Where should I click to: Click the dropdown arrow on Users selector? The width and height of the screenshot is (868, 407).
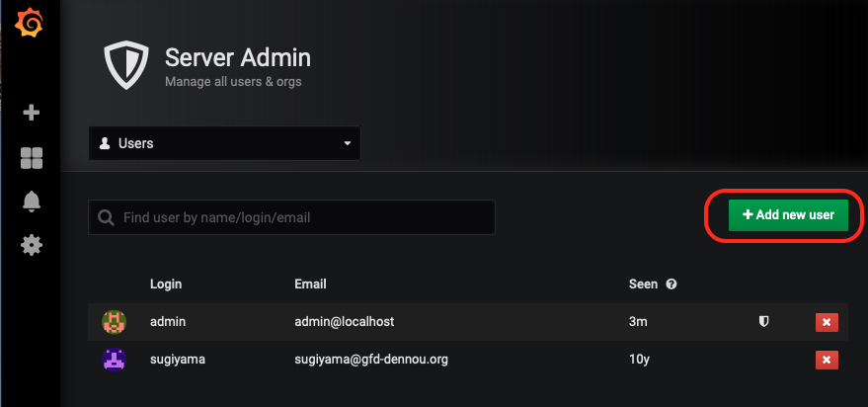[x=347, y=143]
